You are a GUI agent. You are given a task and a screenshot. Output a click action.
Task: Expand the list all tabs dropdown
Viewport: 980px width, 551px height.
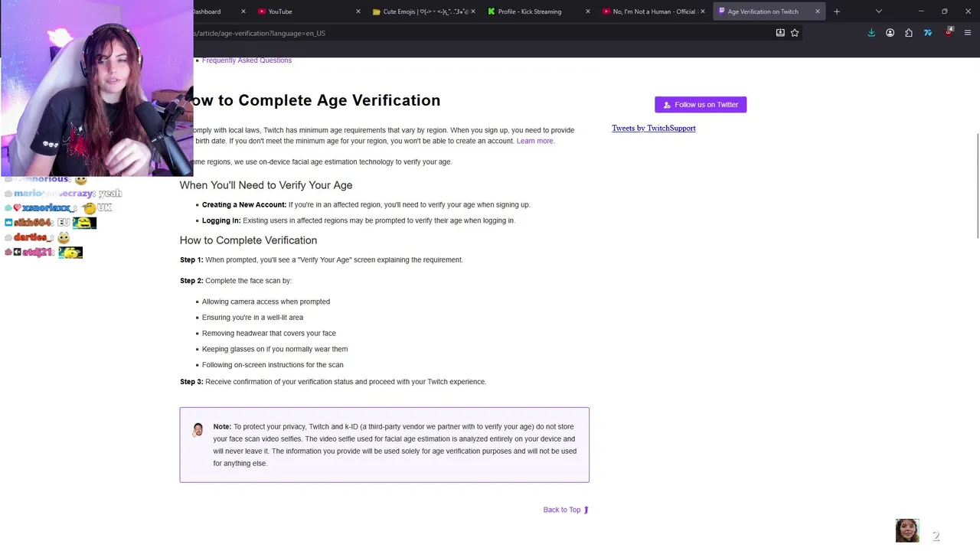click(x=878, y=11)
